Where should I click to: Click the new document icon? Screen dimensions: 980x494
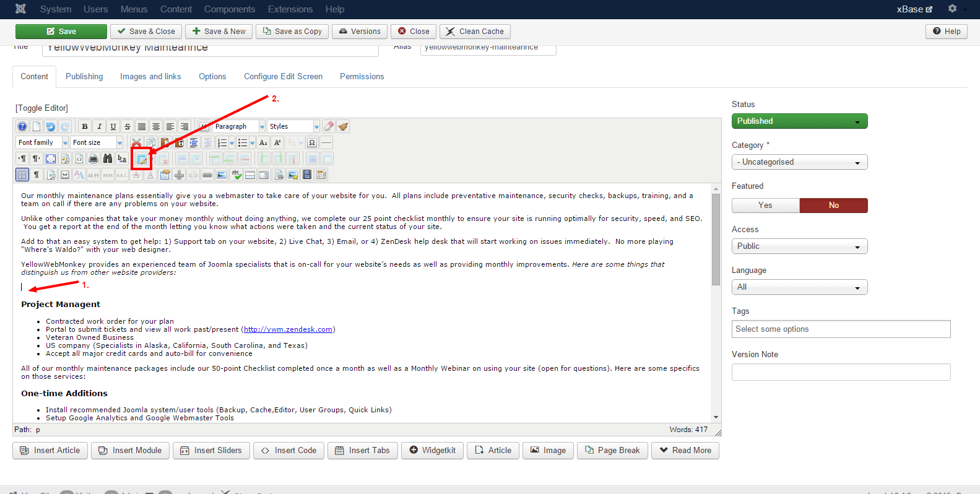[37, 126]
